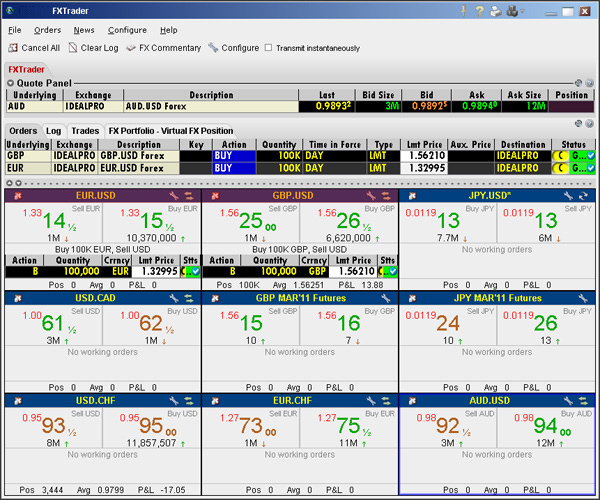Select the EUR.CHF cell title
Image resolution: width=600 pixels, height=500 pixels.
(292, 401)
